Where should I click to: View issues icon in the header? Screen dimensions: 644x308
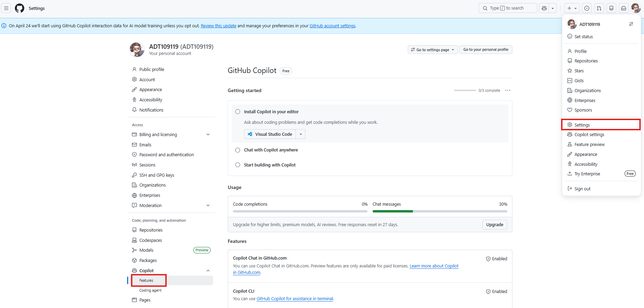click(587, 8)
